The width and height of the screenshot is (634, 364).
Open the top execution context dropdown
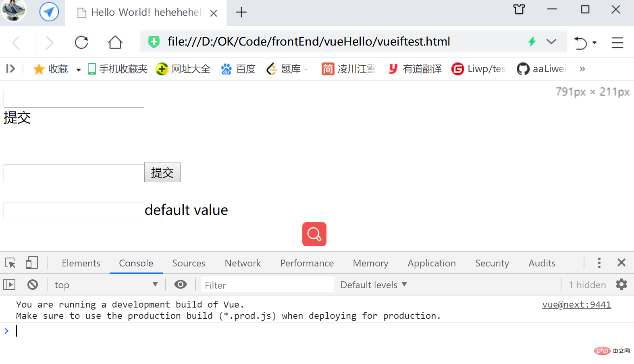[x=106, y=285]
